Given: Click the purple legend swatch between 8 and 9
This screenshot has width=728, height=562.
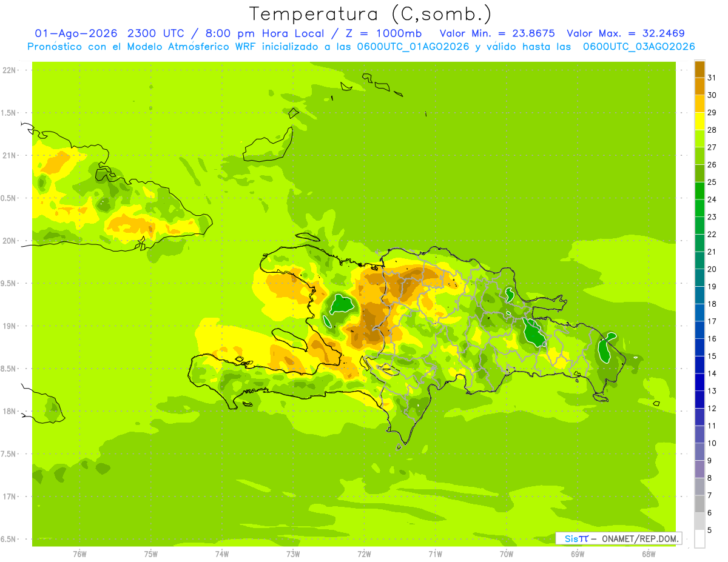Looking at the screenshot, I should click(x=699, y=469).
